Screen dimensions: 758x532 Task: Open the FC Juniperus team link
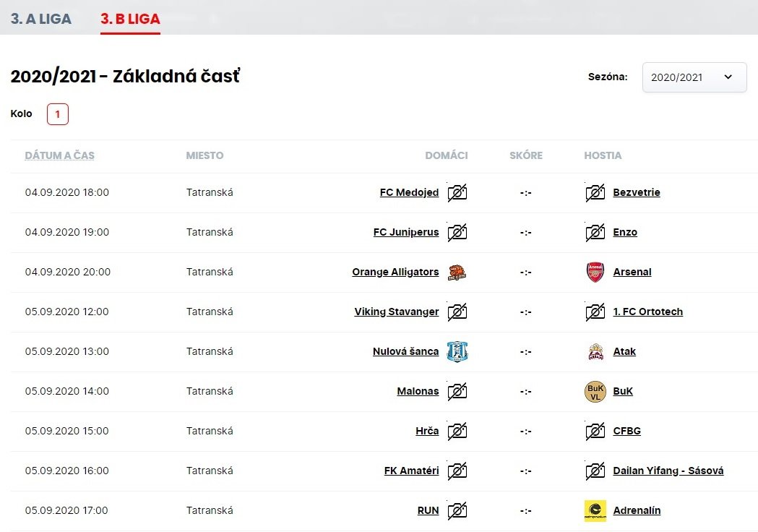point(405,233)
